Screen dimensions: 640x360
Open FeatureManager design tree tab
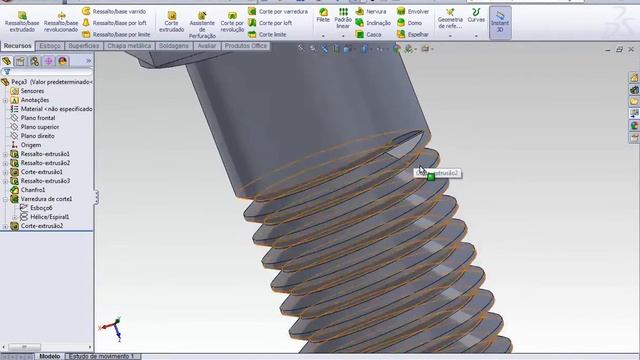[7, 61]
